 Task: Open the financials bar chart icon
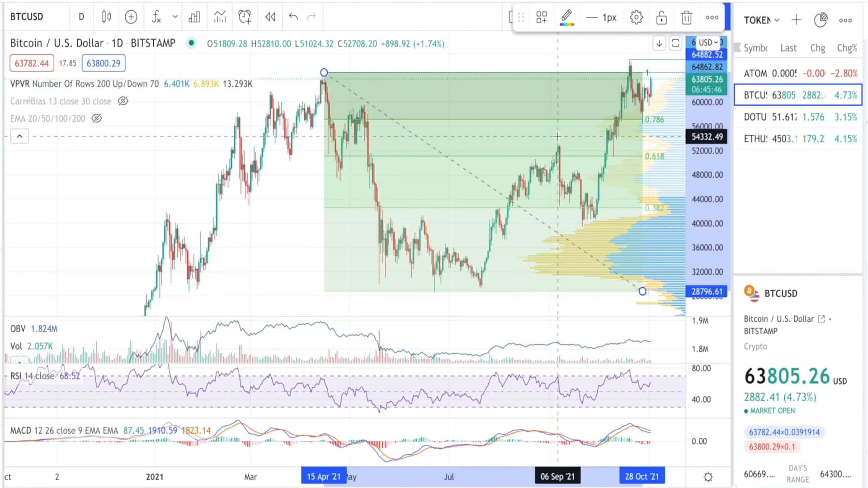coord(194,17)
